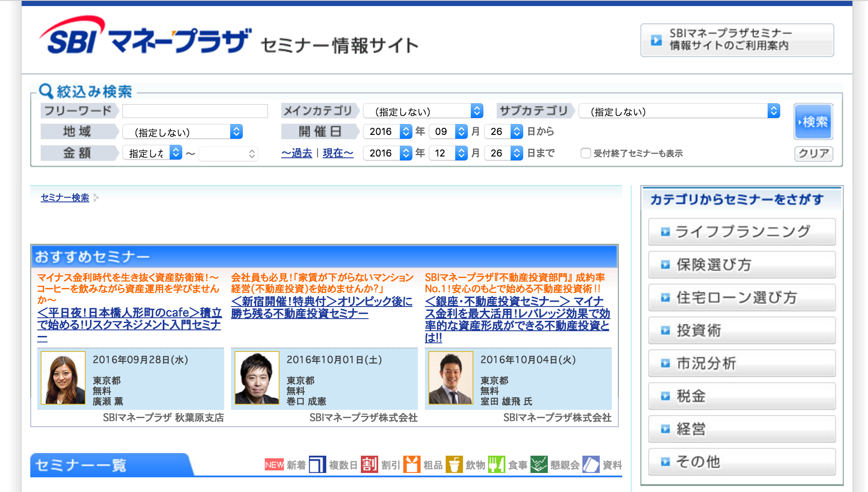Select 市況分析 category

pyautogui.click(x=742, y=363)
